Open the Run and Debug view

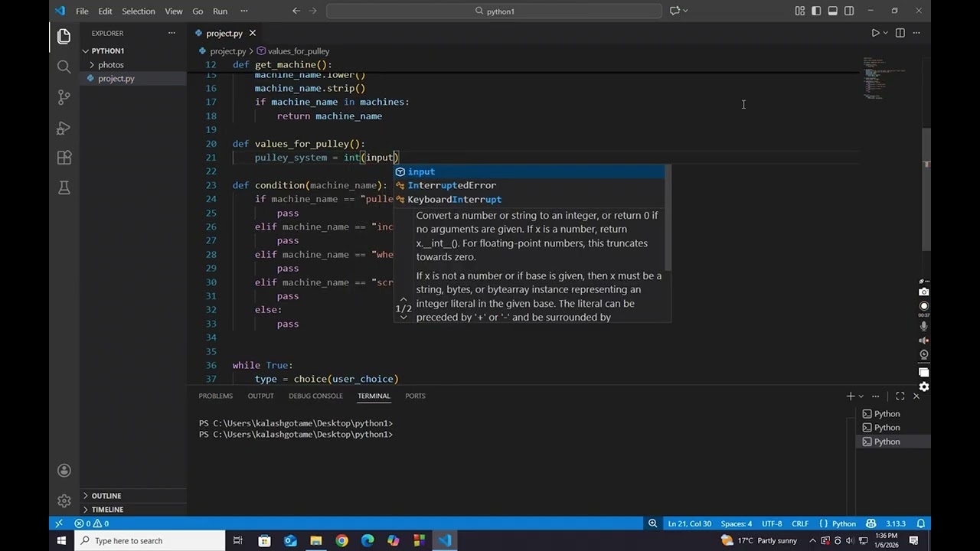pyautogui.click(x=64, y=128)
